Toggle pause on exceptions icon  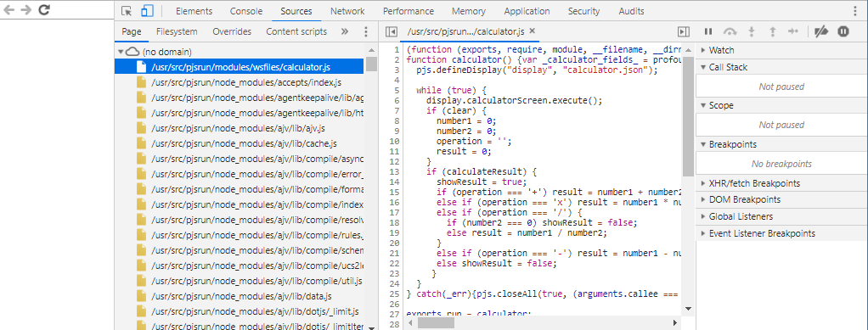[843, 32]
